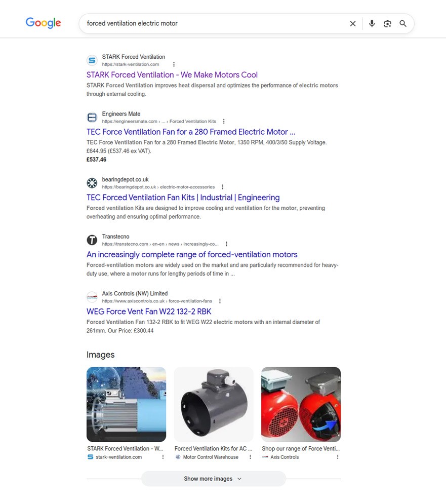Open TEC Forced Ventilation Fan Kits link
Viewport: 446px width, 504px height.
pos(183,198)
